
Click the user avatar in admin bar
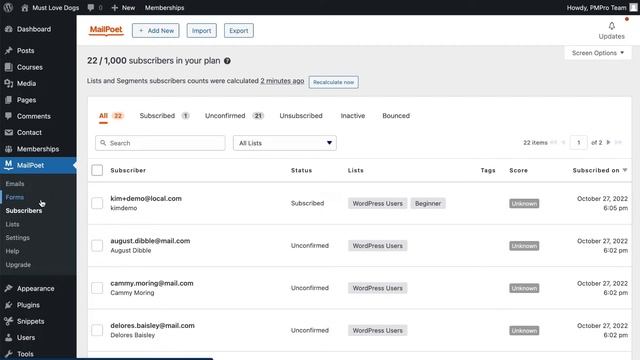(x=633, y=7)
